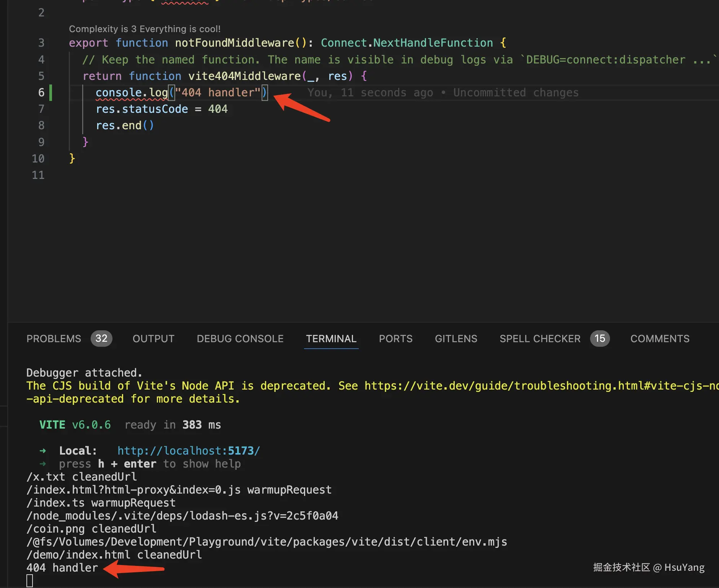The height and width of the screenshot is (588, 719).
Task: Open the PROBLEMS panel tab
Action: 54,339
